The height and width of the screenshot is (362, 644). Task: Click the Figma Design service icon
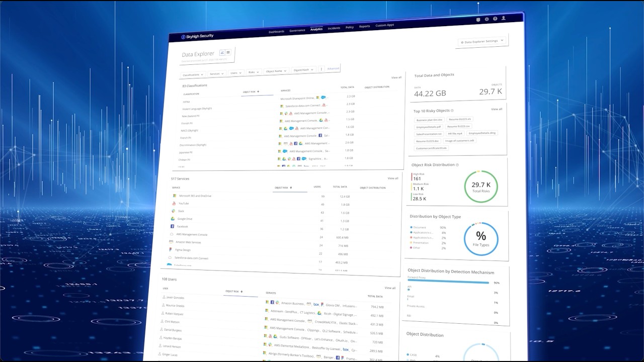(171, 249)
